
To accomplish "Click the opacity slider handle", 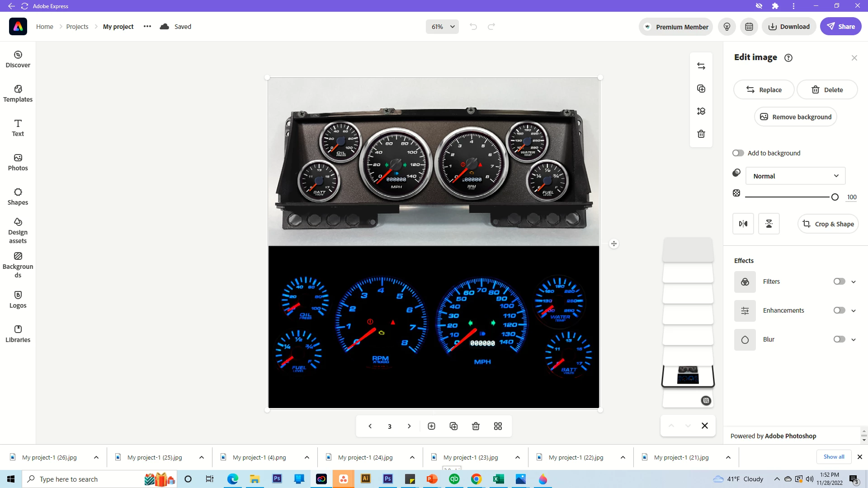I will (x=835, y=197).
